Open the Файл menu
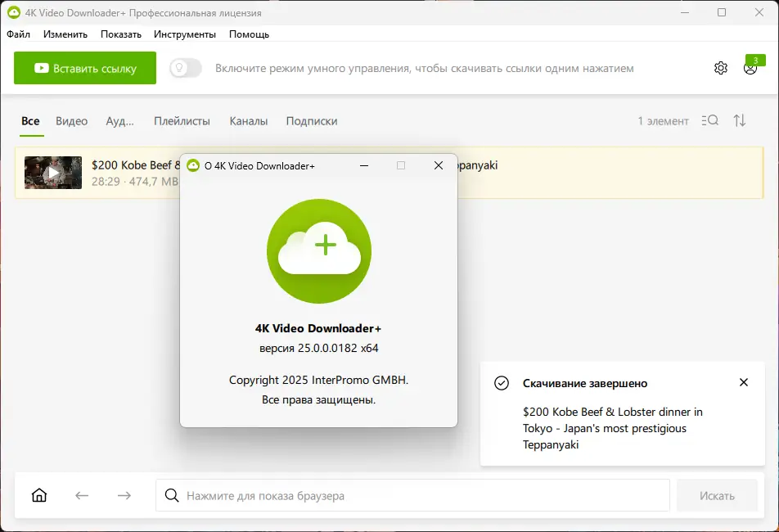The height and width of the screenshot is (532, 779). [18, 34]
